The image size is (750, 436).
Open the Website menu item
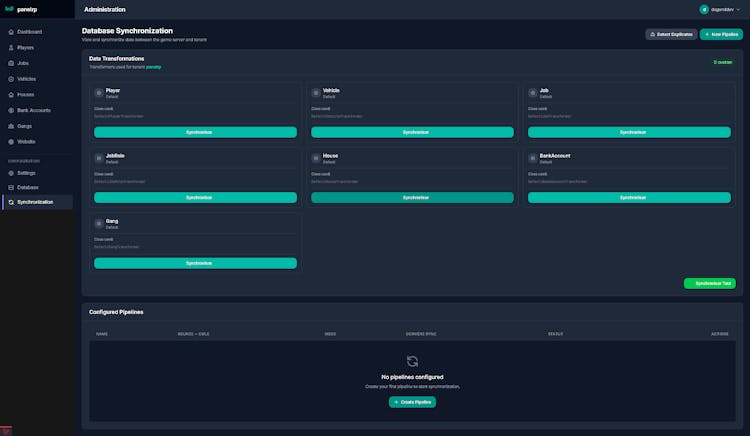click(x=26, y=141)
